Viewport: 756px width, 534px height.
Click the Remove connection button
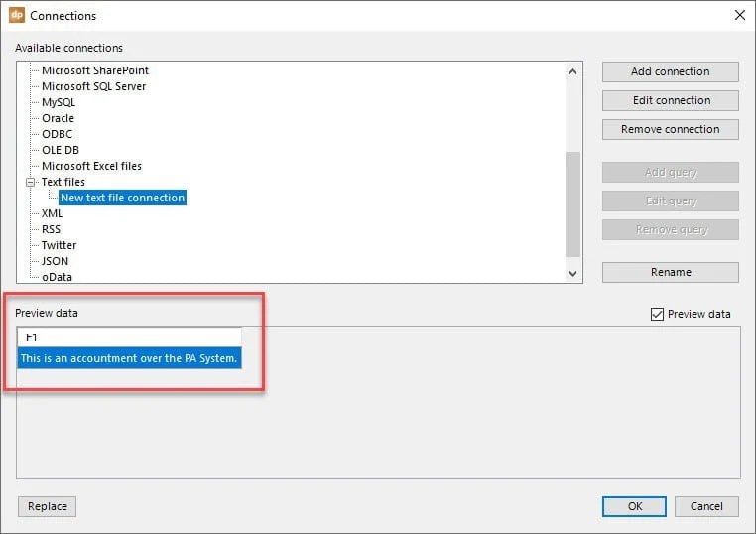point(670,129)
